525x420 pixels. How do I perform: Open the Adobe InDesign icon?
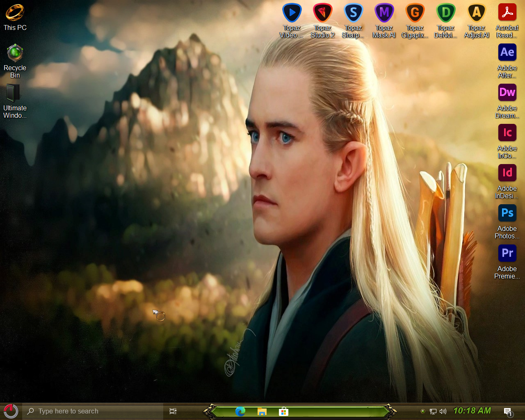point(507,181)
